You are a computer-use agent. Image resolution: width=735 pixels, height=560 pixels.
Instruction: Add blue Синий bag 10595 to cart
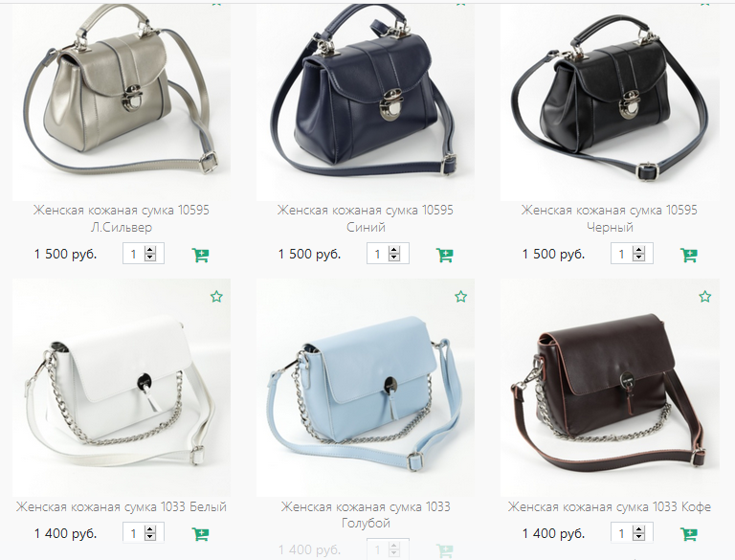point(445,256)
